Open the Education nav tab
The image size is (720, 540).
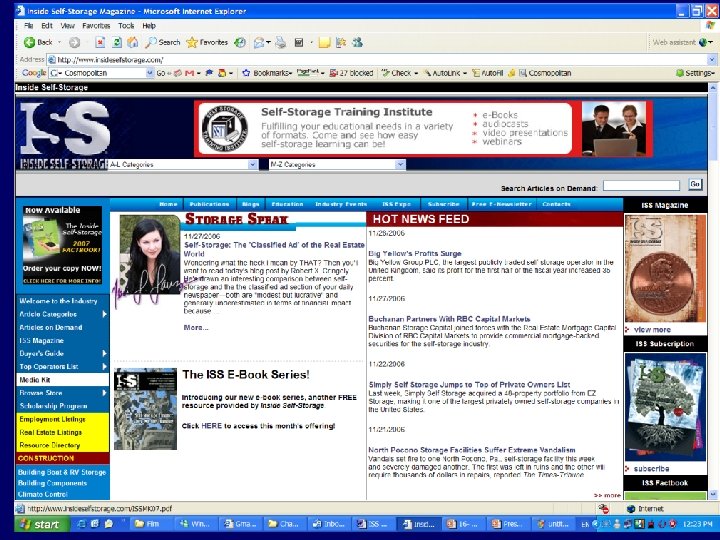click(287, 204)
